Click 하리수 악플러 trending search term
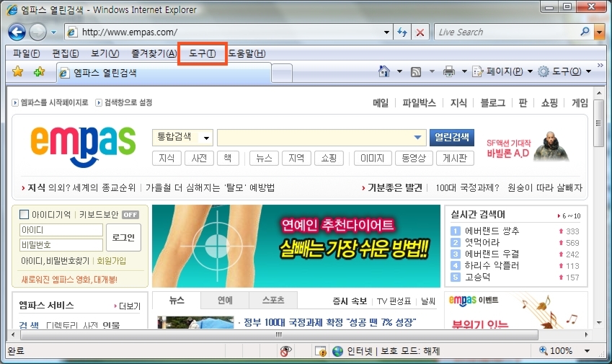The height and width of the screenshot is (364, 612). tap(492, 266)
